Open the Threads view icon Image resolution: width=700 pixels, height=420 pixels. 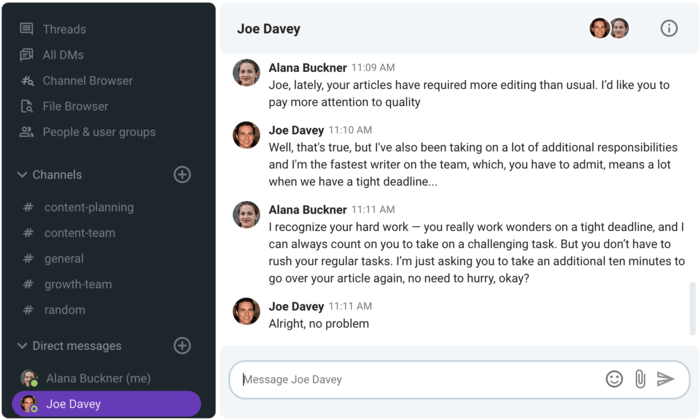[x=27, y=29]
